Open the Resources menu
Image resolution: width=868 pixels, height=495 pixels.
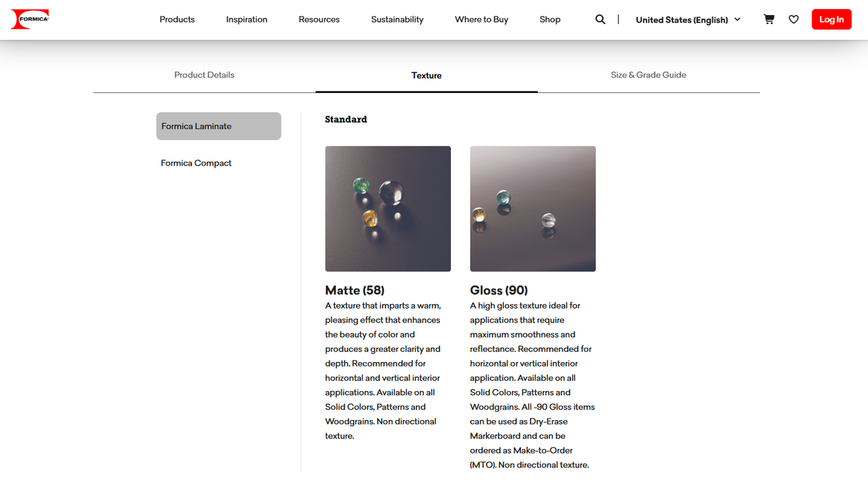point(319,19)
